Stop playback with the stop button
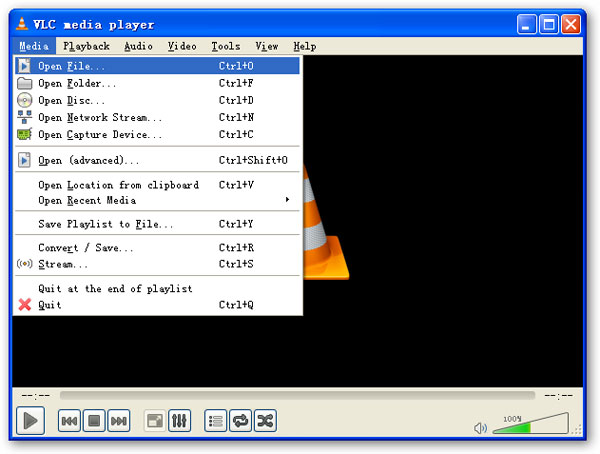This screenshot has height=454, width=600. [x=94, y=421]
